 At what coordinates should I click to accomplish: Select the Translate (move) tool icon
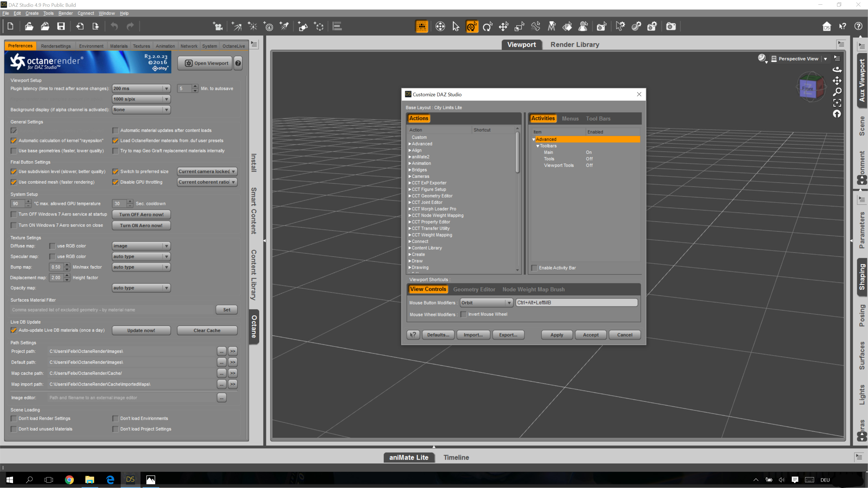point(503,26)
